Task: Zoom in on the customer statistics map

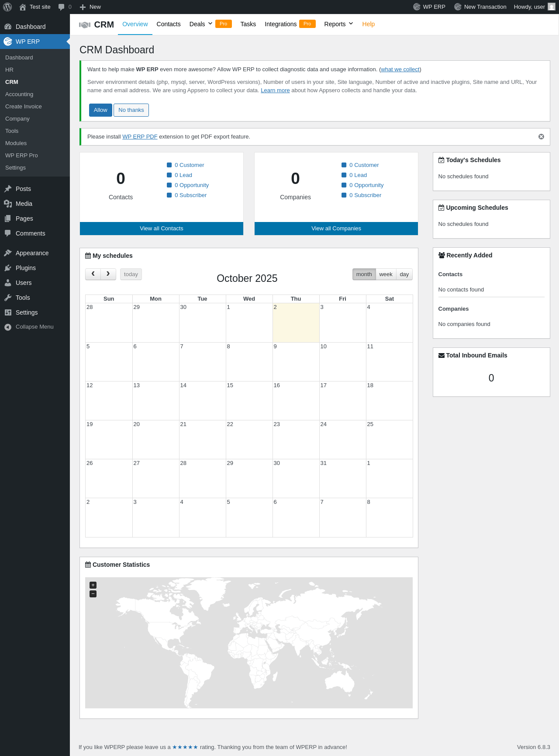Action: point(93,585)
